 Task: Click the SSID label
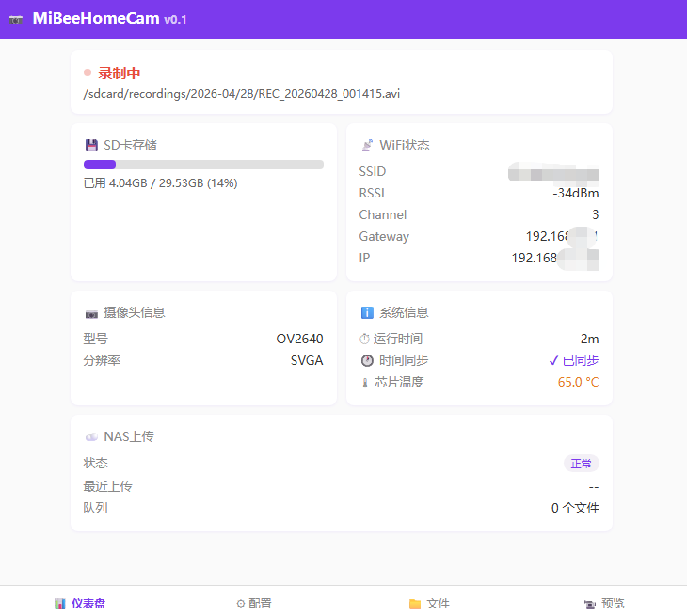pos(373,171)
